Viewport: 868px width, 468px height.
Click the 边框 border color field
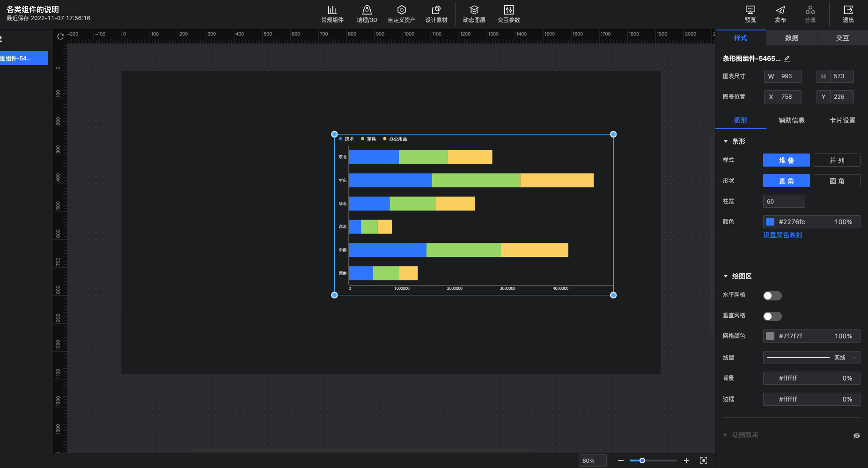tap(812, 399)
